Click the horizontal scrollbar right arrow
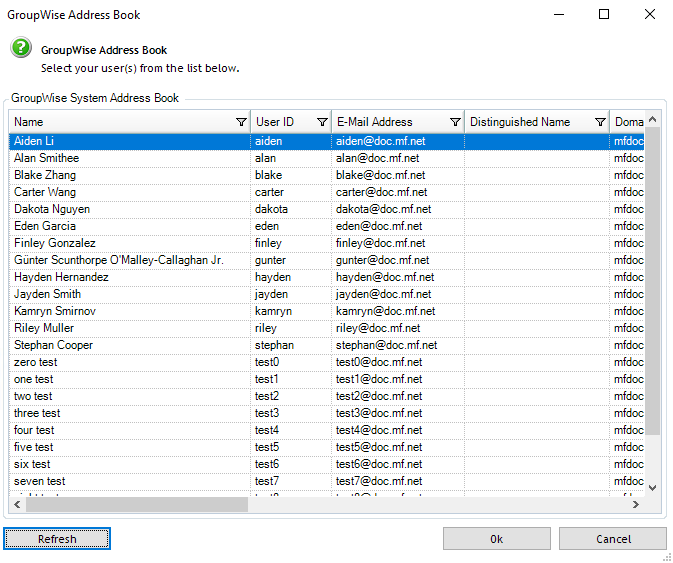Screen dimensions: 673x563 tap(636, 505)
